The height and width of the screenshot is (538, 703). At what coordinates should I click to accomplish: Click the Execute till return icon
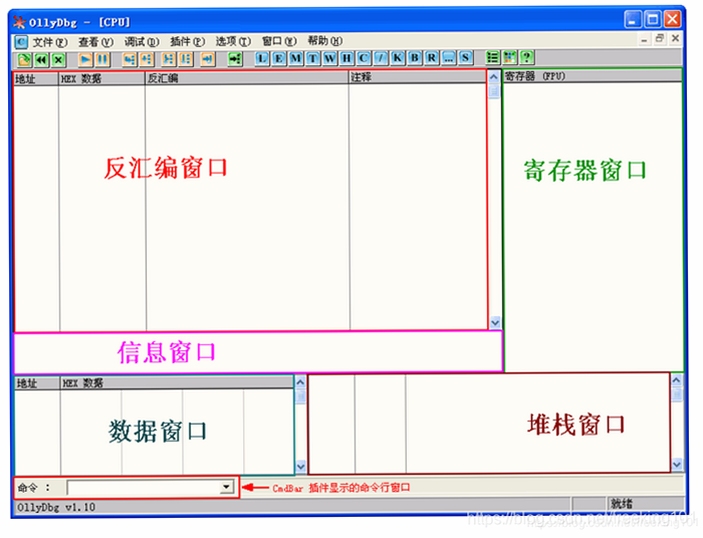pos(208,59)
